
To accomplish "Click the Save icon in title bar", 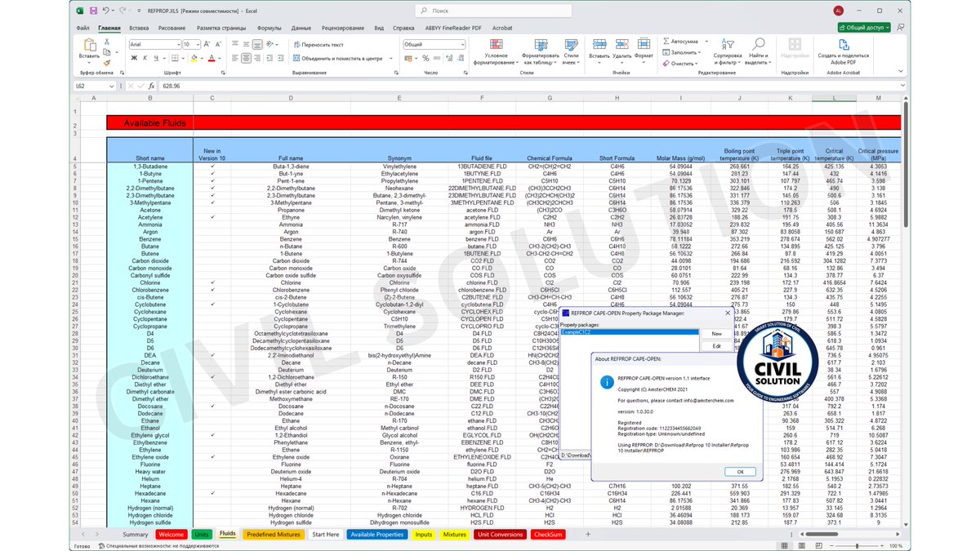I will [x=94, y=11].
